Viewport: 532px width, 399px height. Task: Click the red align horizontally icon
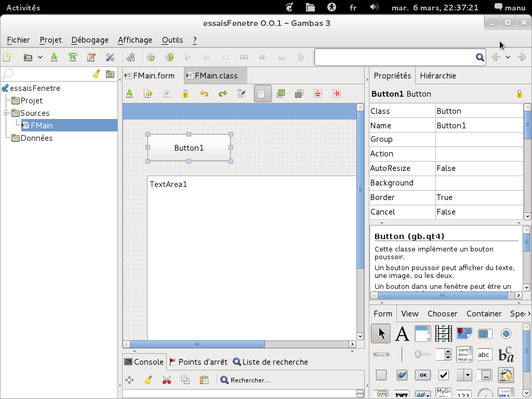317,94
